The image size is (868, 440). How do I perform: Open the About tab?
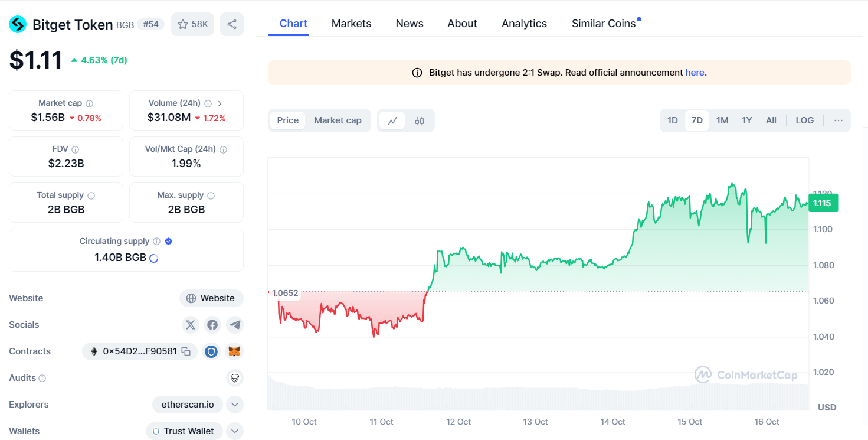[x=462, y=24]
